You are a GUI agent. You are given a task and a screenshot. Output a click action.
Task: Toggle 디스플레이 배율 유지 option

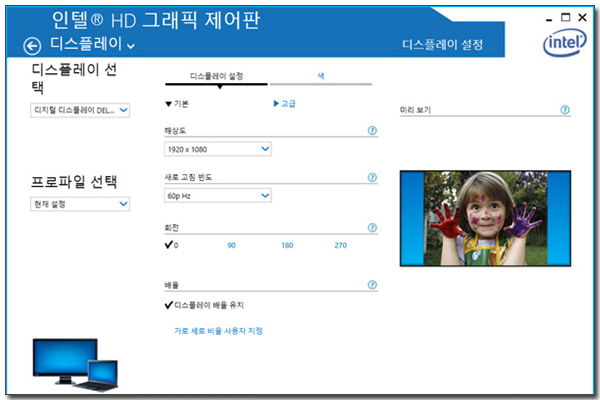pos(204,305)
